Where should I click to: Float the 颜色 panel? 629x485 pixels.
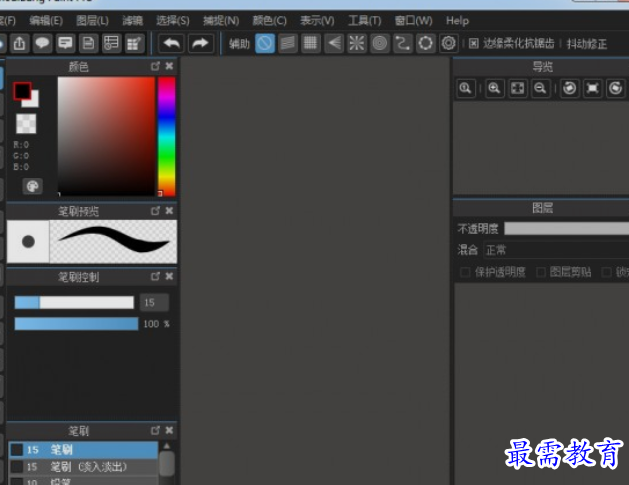155,66
